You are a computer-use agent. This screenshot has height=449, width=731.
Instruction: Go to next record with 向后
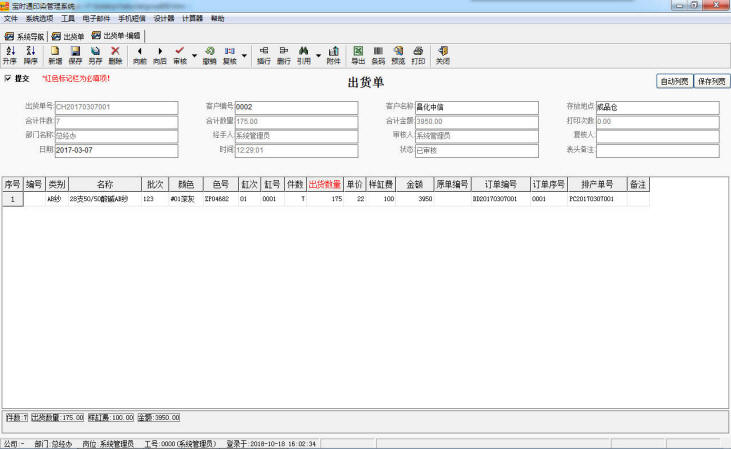(x=160, y=55)
